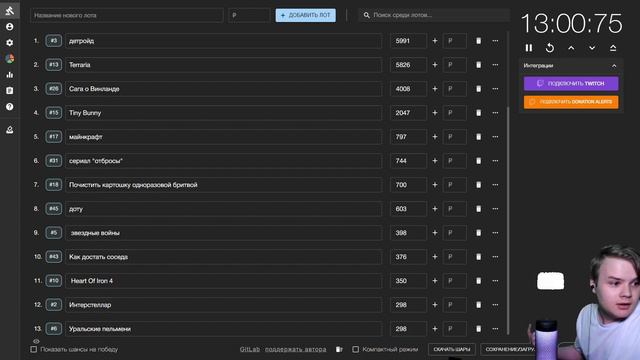Delete the сериал "отбросы" lot
Image resolution: width=640 pixels, height=360 pixels.
(x=478, y=161)
